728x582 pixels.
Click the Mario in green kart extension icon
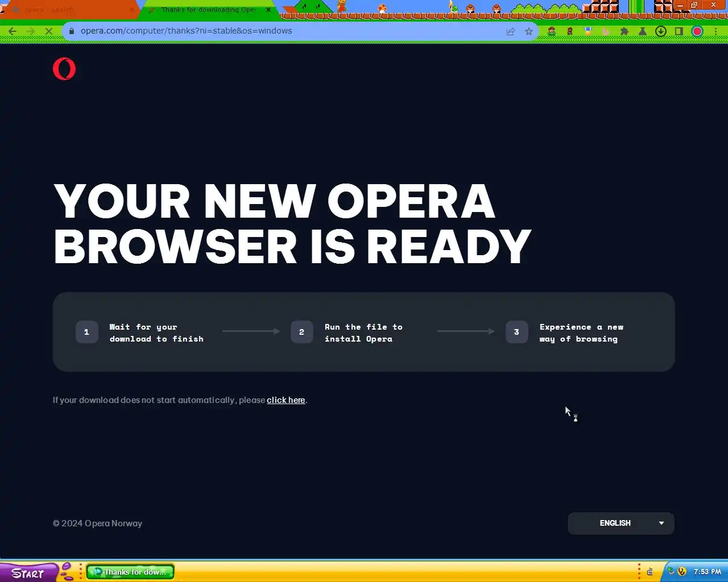(551, 31)
